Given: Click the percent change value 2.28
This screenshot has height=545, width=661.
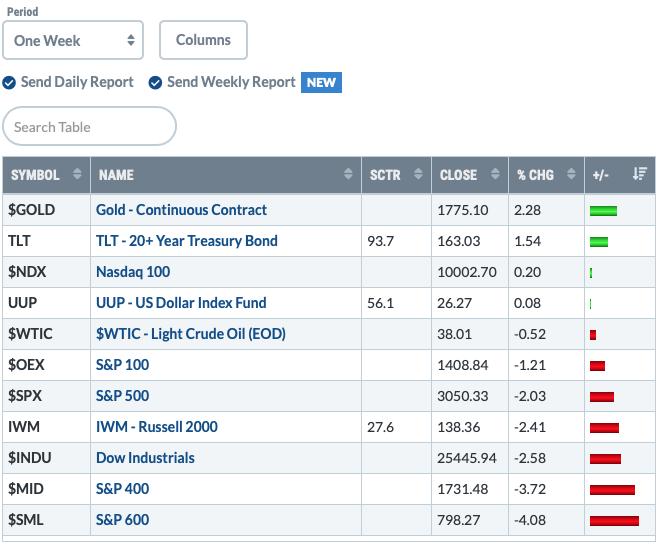Looking at the screenshot, I should coord(527,210).
